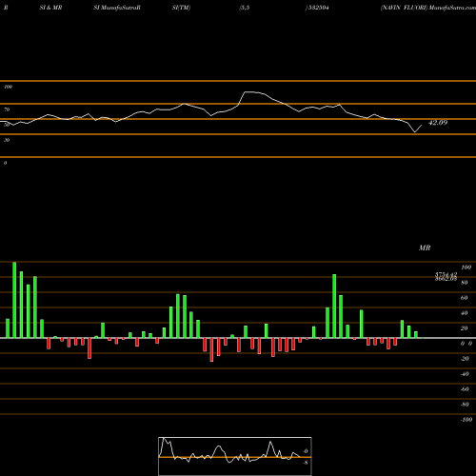Click the -100 label on MR axis
The width and height of the screenshot is (476, 476).
[466, 420]
